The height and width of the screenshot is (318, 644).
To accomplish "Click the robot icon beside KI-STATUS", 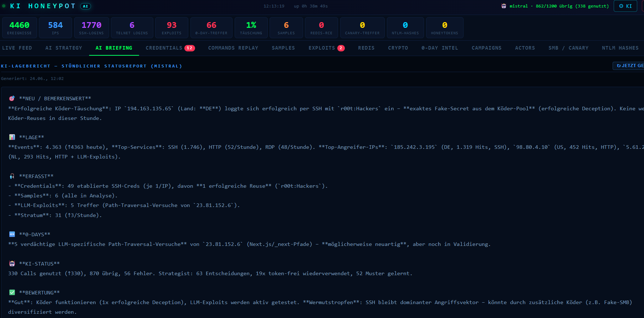I will coord(12,263).
